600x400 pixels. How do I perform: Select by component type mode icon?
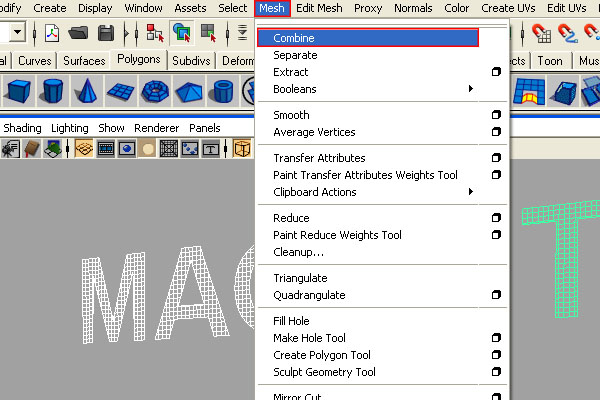click(x=209, y=33)
